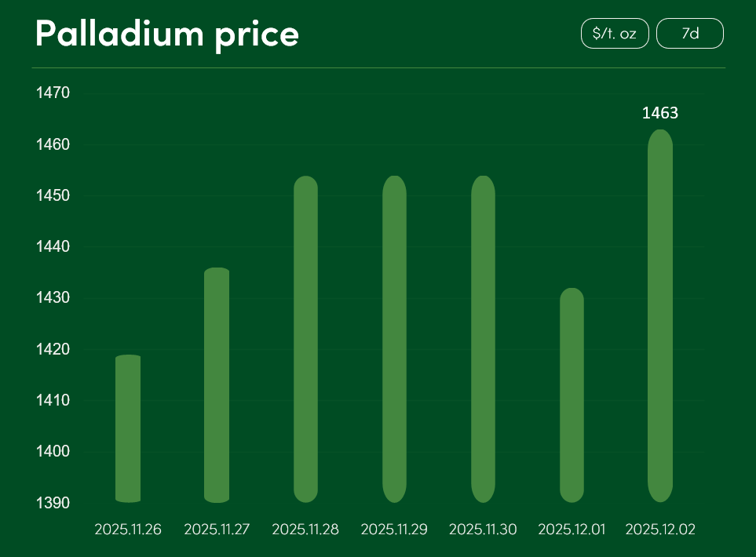Click the 2025.12.01 price bar

pyautogui.click(x=572, y=395)
